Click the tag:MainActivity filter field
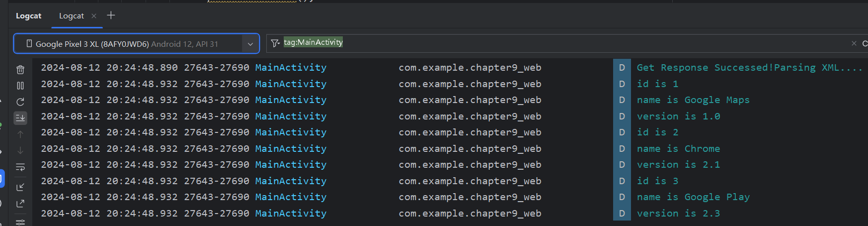 (x=547, y=43)
